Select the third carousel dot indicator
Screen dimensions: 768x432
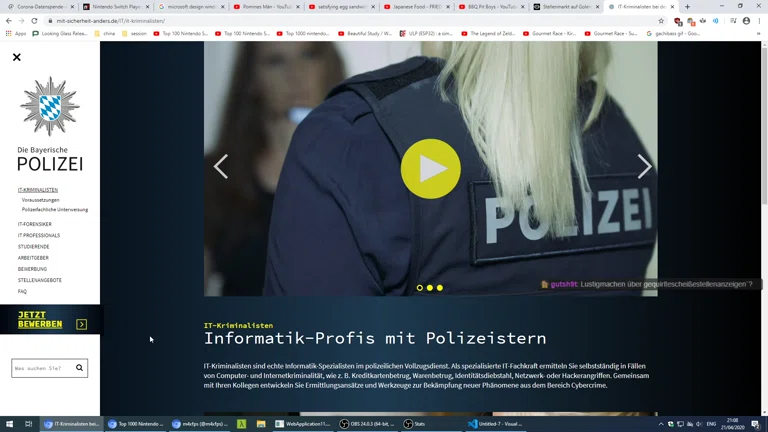(440, 288)
